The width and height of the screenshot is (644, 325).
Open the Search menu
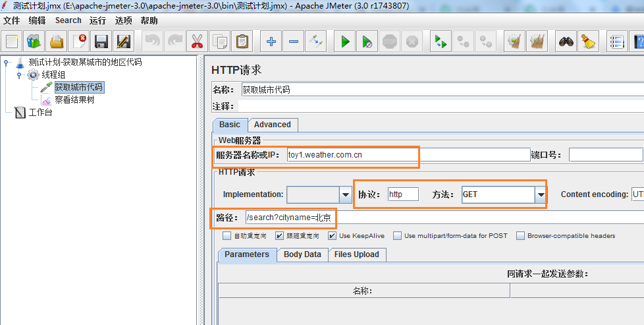tap(68, 20)
